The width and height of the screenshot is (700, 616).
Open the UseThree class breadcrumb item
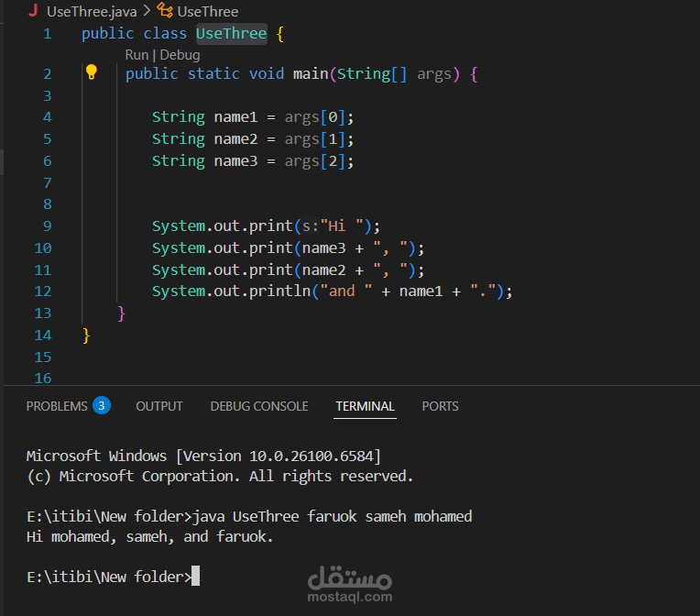pos(208,11)
